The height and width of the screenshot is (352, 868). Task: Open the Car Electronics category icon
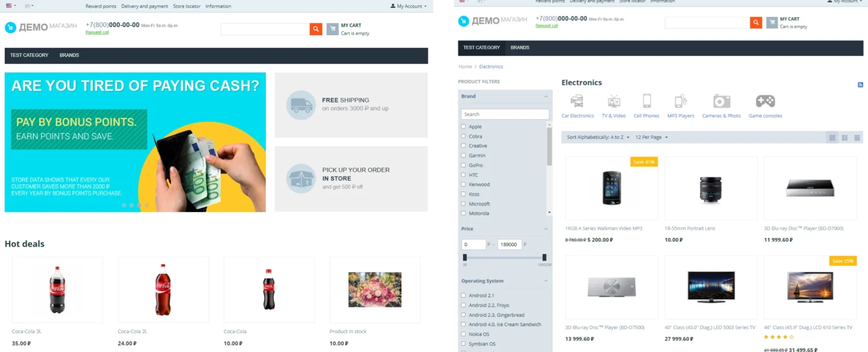577,101
